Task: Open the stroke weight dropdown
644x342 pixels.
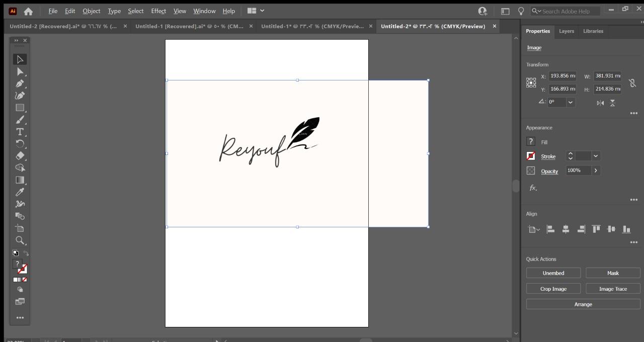Action: click(596, 156)
